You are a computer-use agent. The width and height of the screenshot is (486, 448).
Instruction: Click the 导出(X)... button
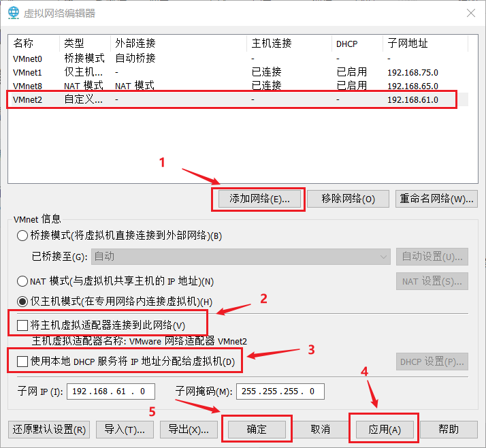tap(189, 430)
